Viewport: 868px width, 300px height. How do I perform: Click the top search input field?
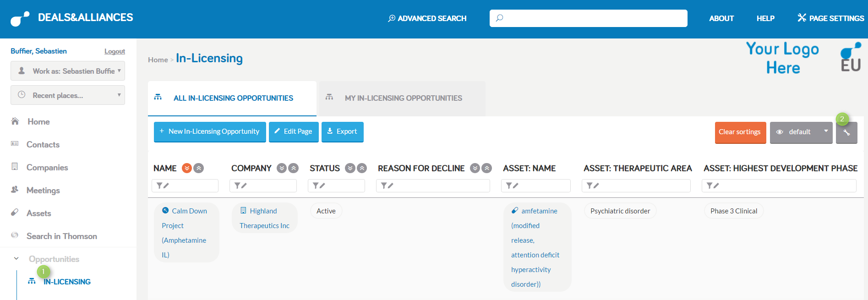pyautogui.click(x=588, y=18)
